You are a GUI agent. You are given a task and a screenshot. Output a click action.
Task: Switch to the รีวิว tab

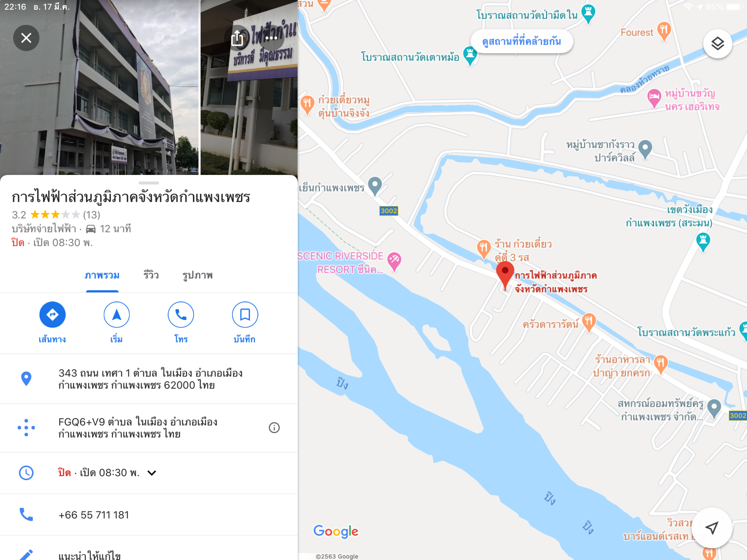point(151,275)
